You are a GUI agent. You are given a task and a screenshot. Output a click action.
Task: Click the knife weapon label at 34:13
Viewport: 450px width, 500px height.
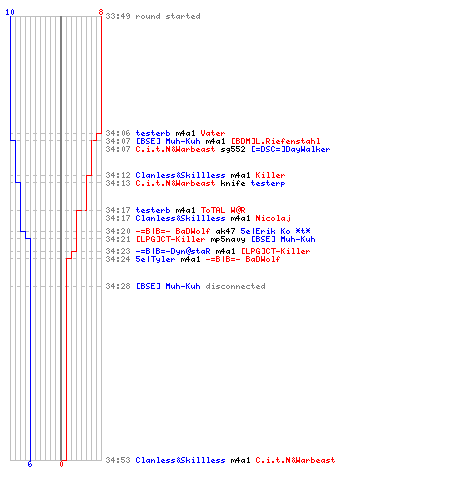[x=233, y=183]
